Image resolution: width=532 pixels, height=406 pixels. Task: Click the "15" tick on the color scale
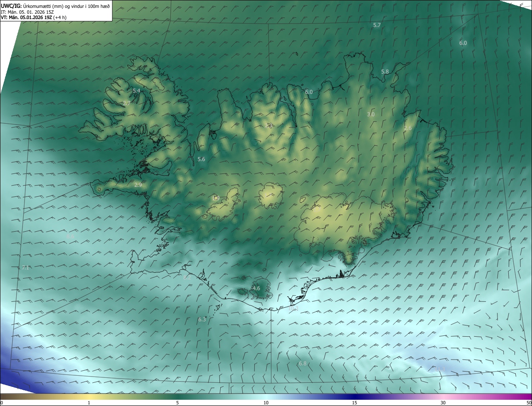[x=355, y=403]
